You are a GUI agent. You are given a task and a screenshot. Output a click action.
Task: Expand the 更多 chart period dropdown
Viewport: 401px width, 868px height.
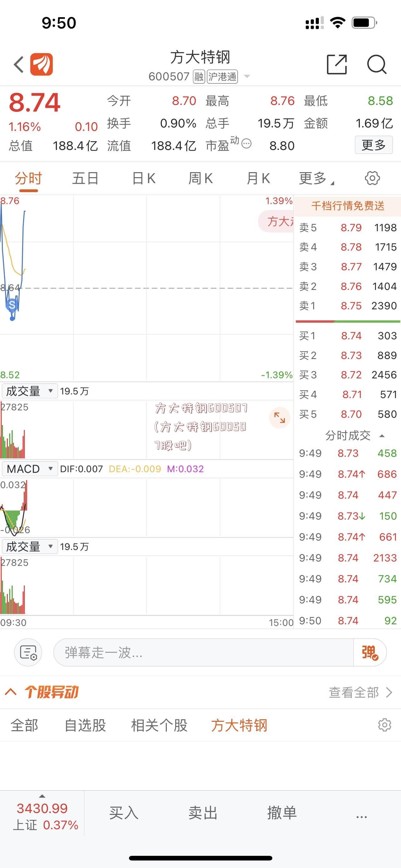click(316, 178)
